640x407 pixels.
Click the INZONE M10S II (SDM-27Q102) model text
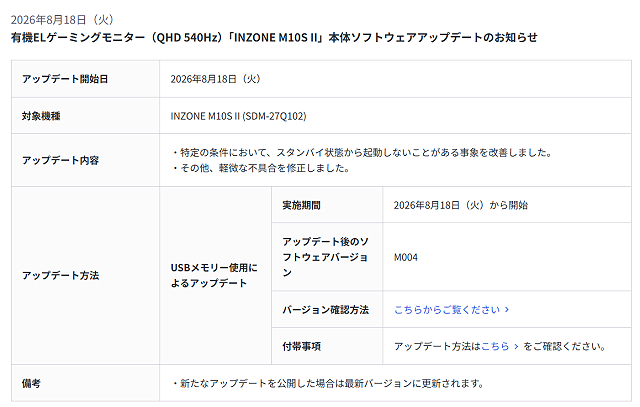pyautogui.click(x=238, y=116)
